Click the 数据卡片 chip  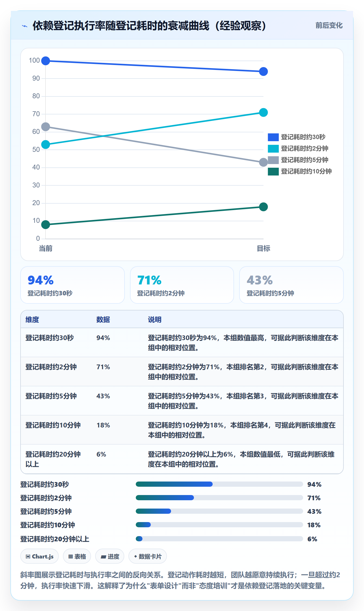coord(148,556)
